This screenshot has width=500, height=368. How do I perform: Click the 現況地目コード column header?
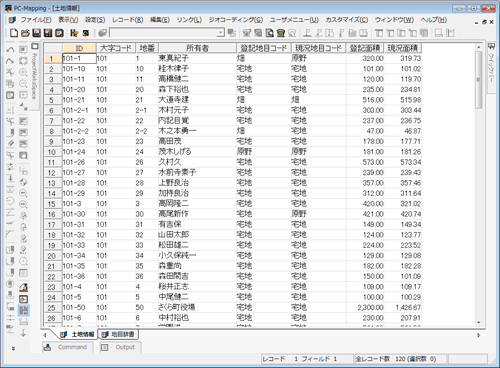coord(319,48)
